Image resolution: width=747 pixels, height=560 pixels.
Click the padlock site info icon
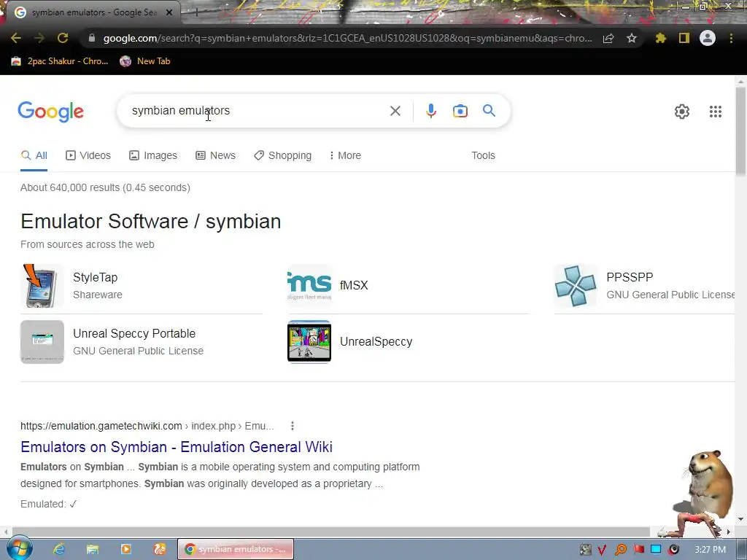click(x=92, y=38)
